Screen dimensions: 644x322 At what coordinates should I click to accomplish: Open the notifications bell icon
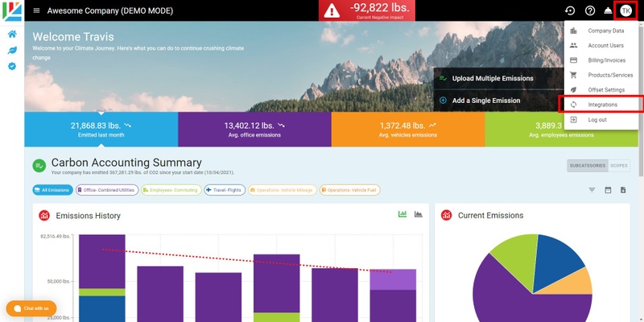(609, 10)
